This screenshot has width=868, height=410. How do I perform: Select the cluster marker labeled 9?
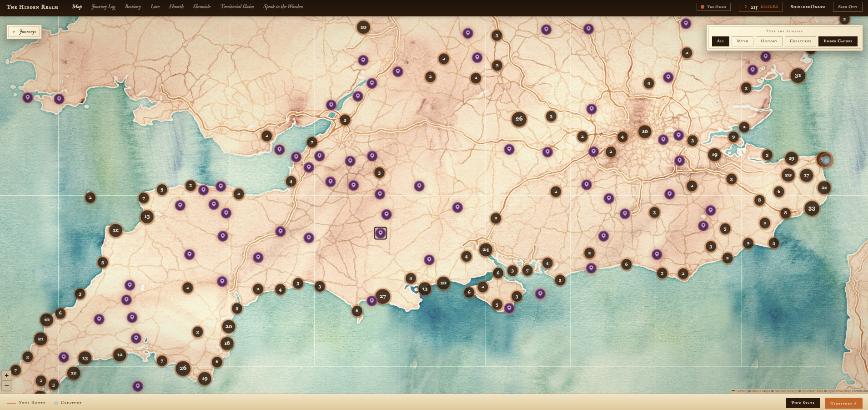(x=733, y=137)
